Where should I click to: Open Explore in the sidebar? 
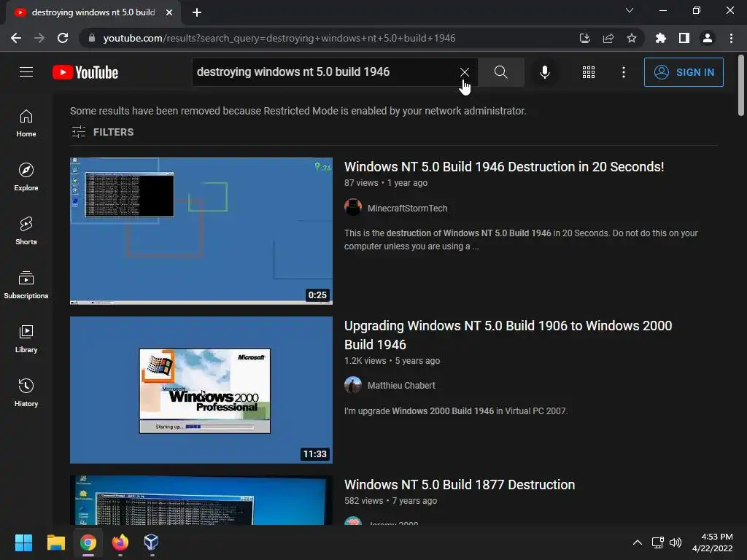click(x=26, y=177)
